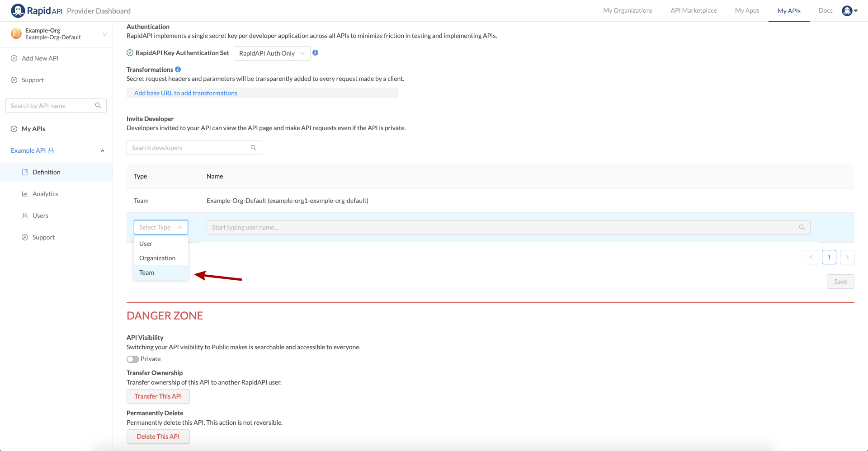This screenshot has width=868, height=451.
Task: Choose Organization from type list
Action: (161, 258)
